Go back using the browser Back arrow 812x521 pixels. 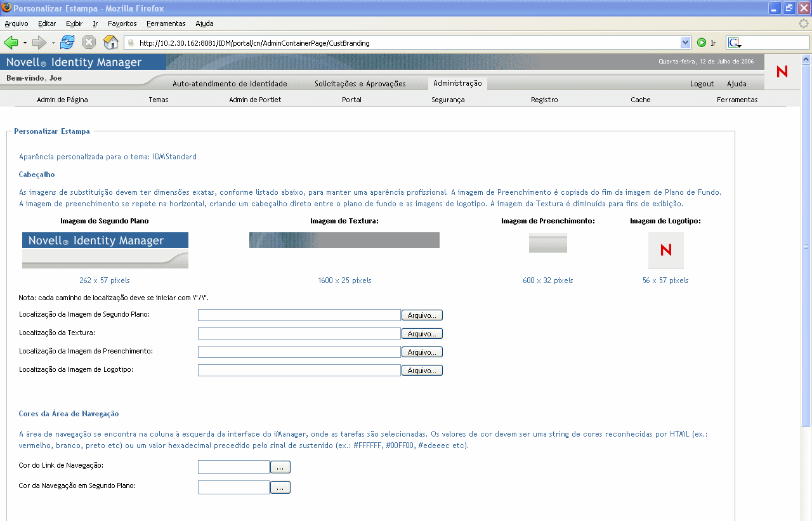click(11, 43)
